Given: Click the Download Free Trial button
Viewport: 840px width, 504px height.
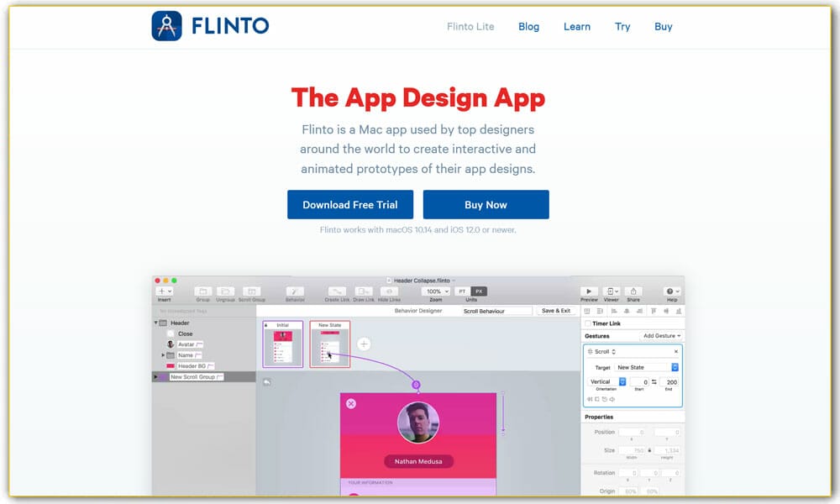Looking at the screenshot, I should pos(350,204).
